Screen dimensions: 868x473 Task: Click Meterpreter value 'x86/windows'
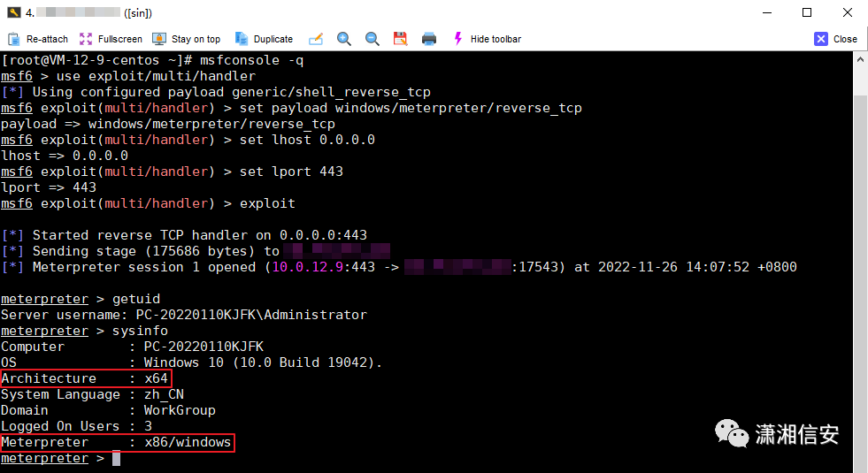coord(188,443)
